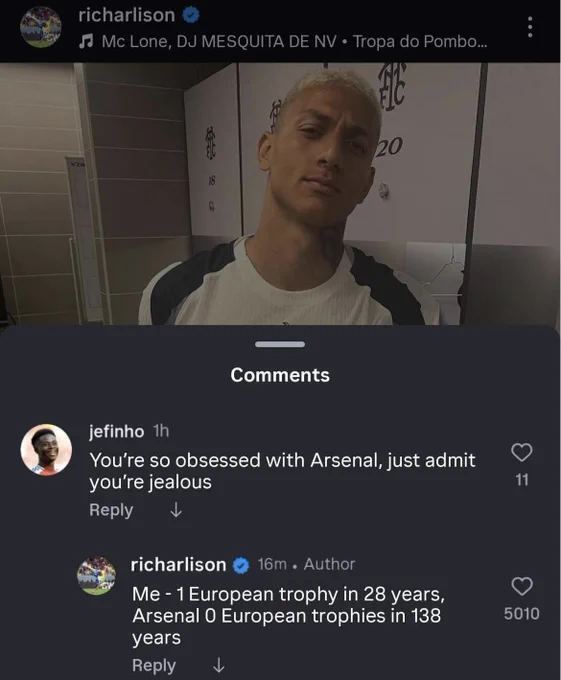Tap verified badge beside header richarlison name

coord(190,16)
